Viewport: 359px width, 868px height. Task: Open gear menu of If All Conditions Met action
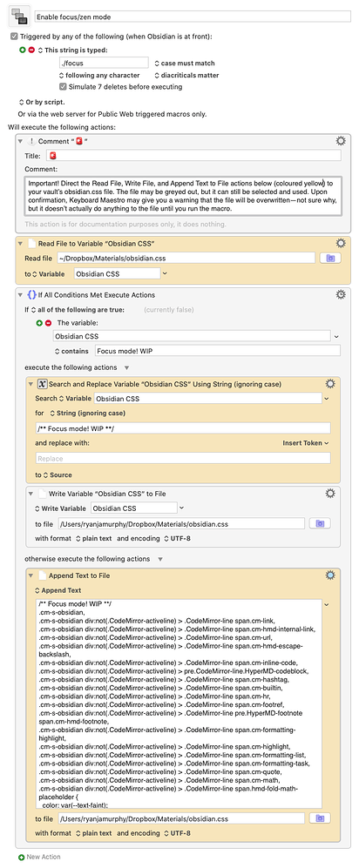tap(341, 294)
